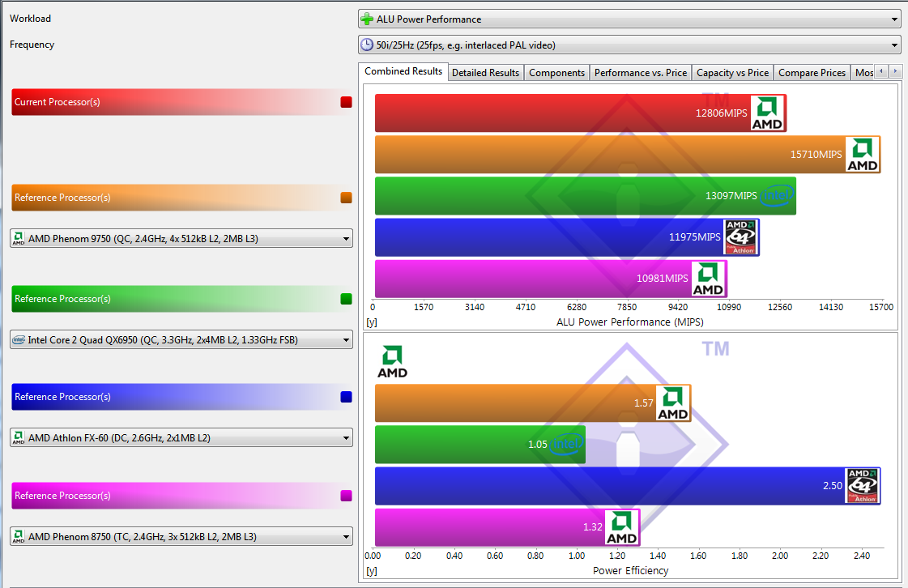Expand the AMD Athlon FX-60 processor dropdown
The image size is (908, 588).
click(181, 438)
